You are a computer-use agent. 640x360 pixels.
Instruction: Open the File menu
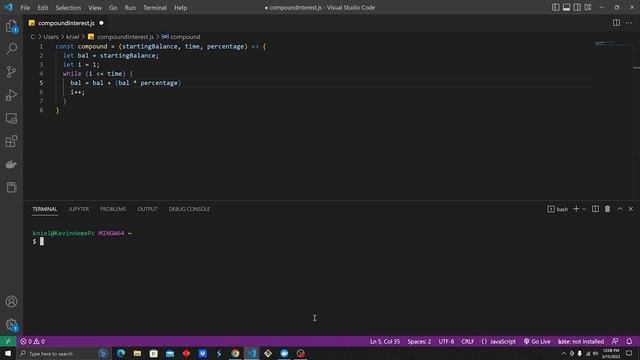click(25, 7)
